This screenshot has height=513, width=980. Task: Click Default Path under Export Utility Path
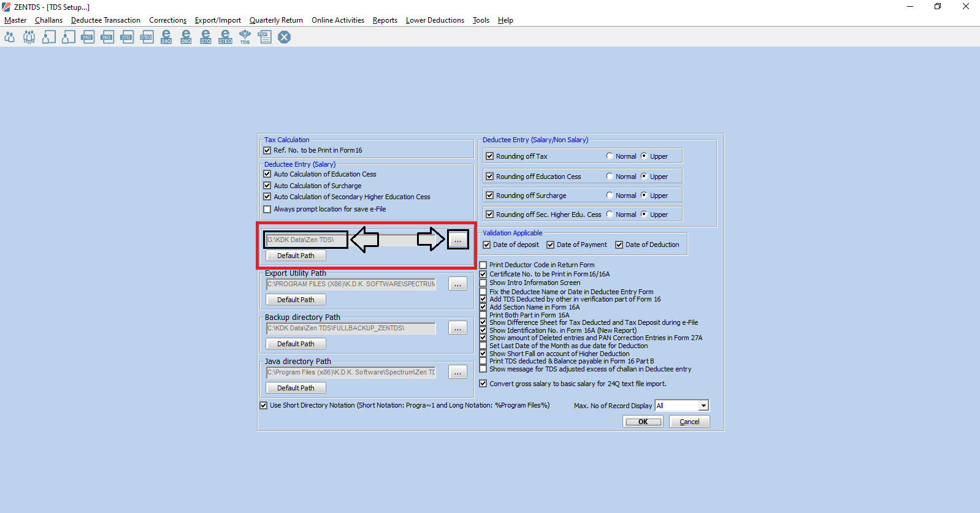coord(296,300)
